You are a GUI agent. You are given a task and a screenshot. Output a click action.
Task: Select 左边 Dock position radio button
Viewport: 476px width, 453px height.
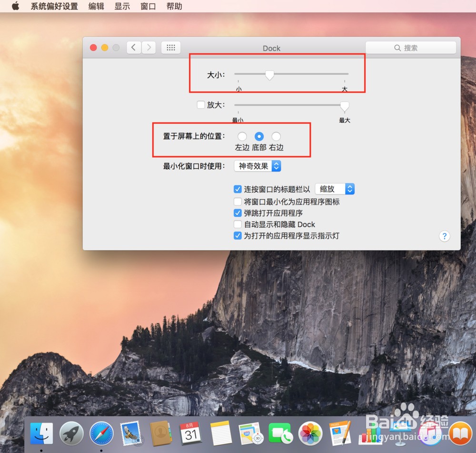pos(242,136)
